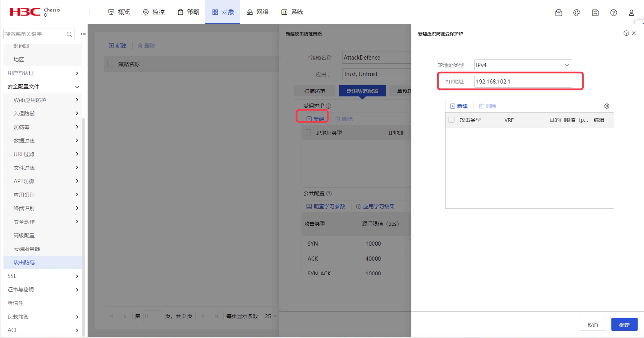The height and width of the screenshot is (338, 644).
Task: Click the page number input box
Action: [x=152, y=316]
